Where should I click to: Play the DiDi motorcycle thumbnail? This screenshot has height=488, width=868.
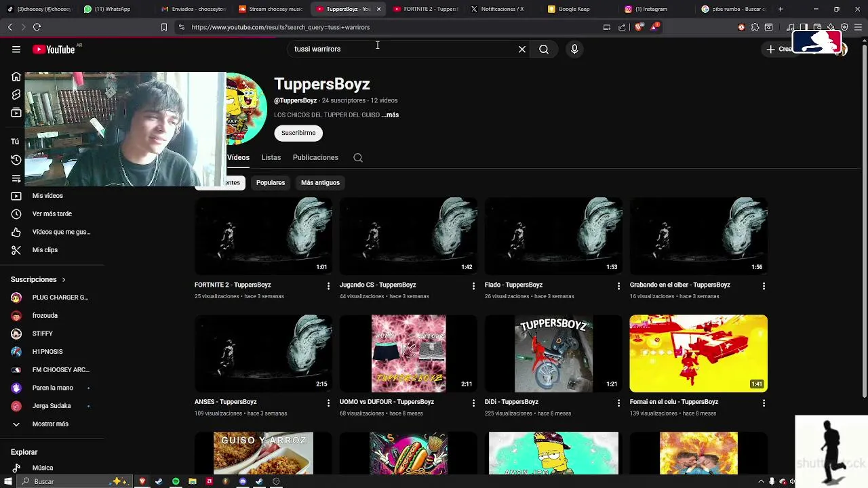[x=553, y=353]
